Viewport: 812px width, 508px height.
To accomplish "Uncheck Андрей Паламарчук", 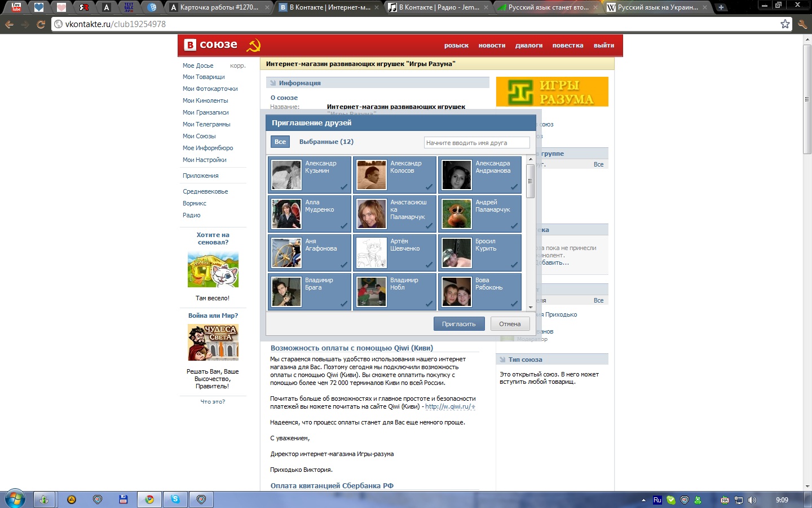I will tap(480, 214).
